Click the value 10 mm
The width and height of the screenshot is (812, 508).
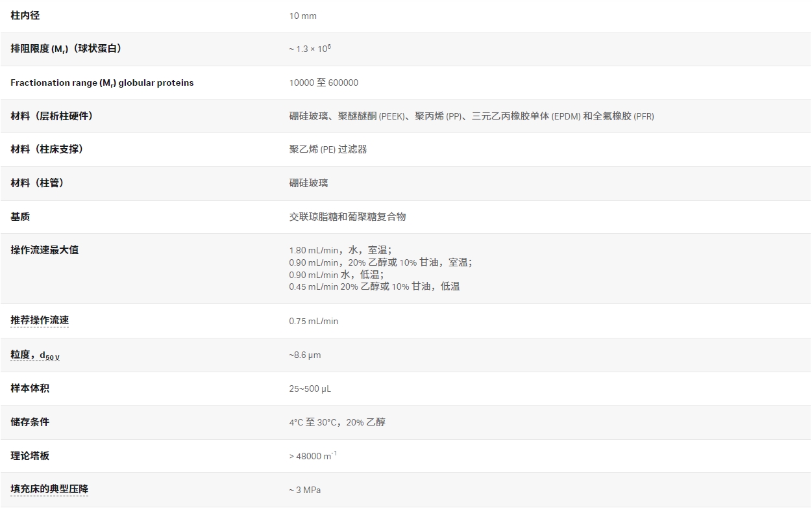302,16
